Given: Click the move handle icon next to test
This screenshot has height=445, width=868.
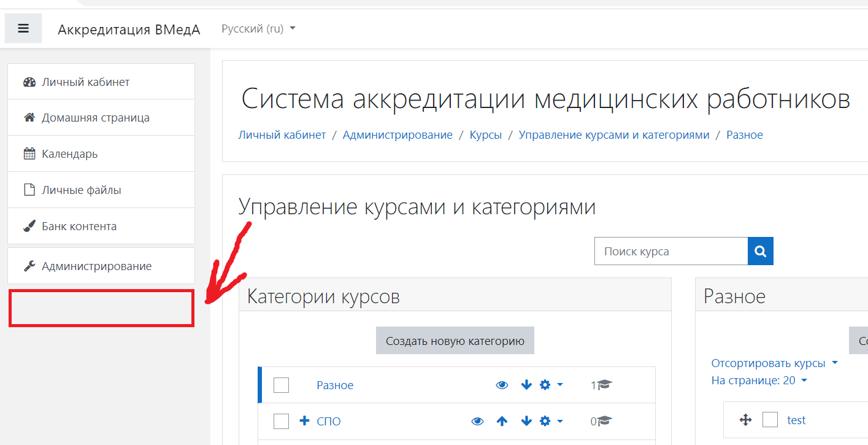Looking at the screenshot, I should pos(745,420).
